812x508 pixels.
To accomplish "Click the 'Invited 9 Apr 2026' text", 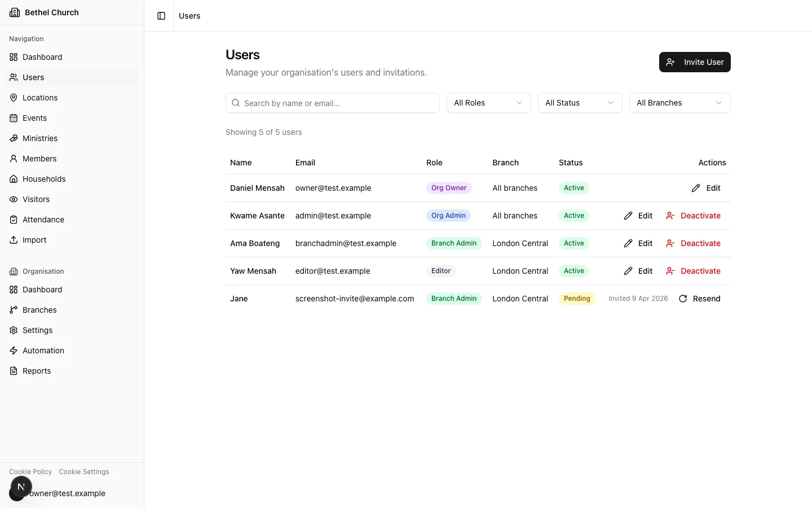I will tap(638, 299).
